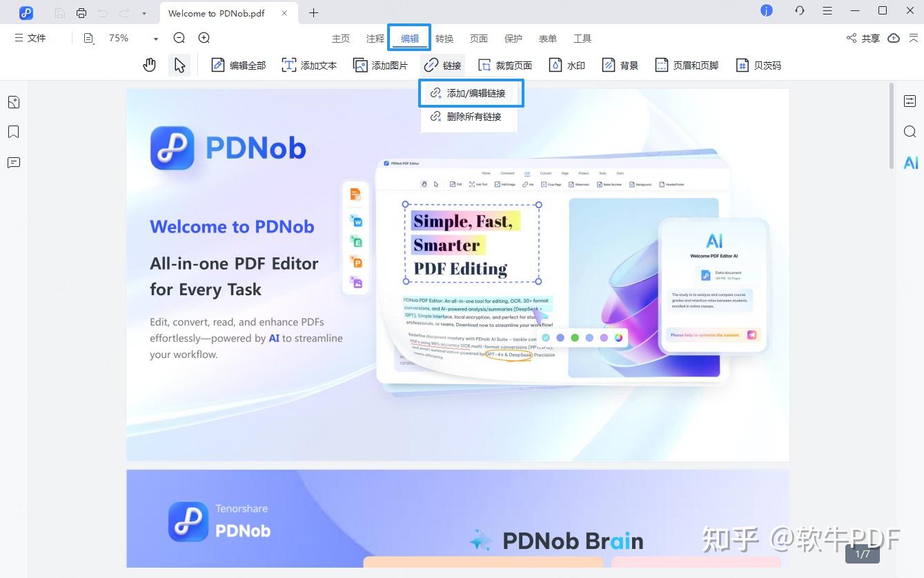The image size is (924, 578).
Task: Switch to the Convert (转换) tab
Action: tap(444, 39)
